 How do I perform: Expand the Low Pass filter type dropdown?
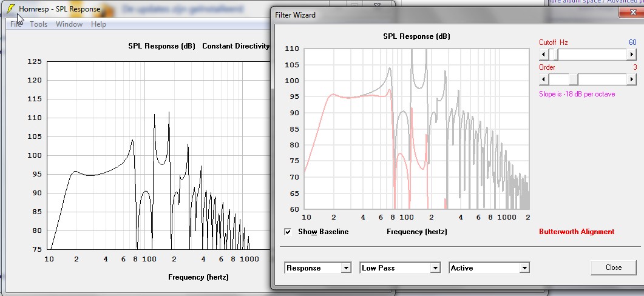click(x=435, y=268)
